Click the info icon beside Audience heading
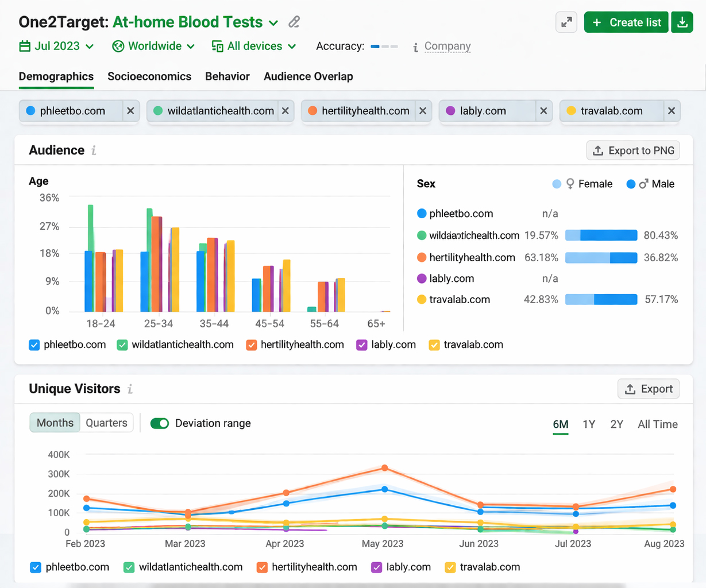 pyautogui.click(x=94, y=150)
